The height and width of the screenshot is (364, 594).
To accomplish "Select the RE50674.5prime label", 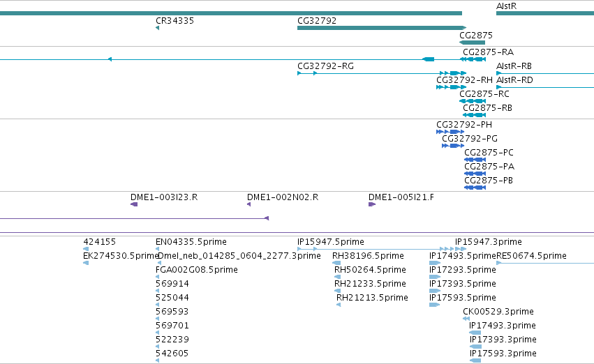I will point(531,255).
